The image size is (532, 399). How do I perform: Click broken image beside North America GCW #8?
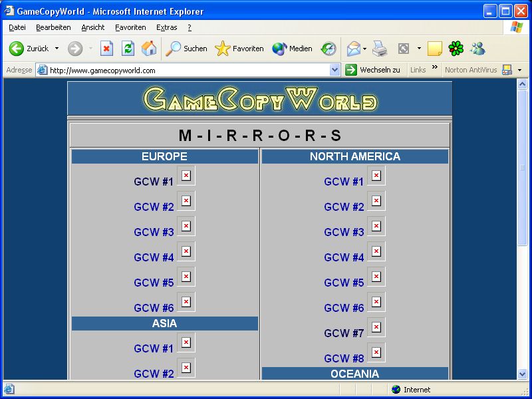[376, 352]
